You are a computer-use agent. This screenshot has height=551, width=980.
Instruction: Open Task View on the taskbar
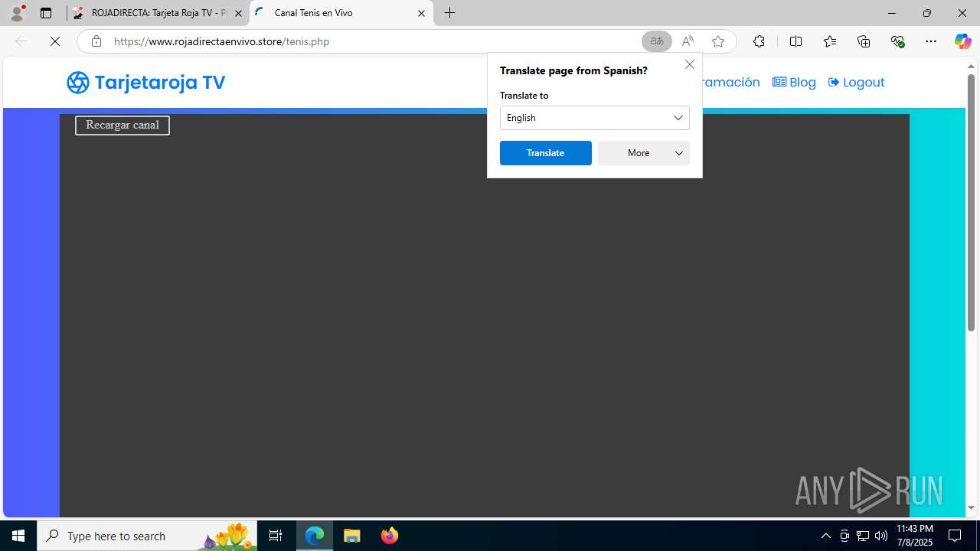click(x=276, y=536)
